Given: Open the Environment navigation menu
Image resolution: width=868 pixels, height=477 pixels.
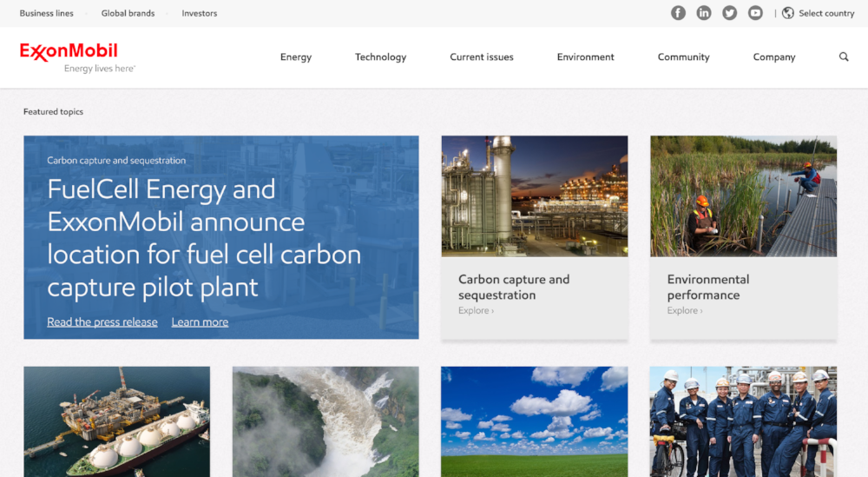Looking at the screenshot, I should click(585, 57).
